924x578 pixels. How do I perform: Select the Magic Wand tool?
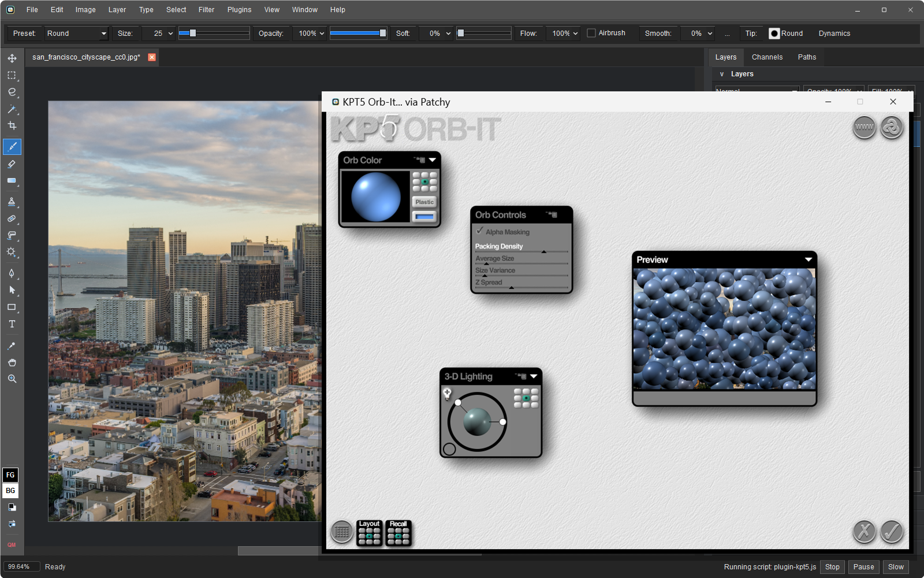(x=12, y=109)
